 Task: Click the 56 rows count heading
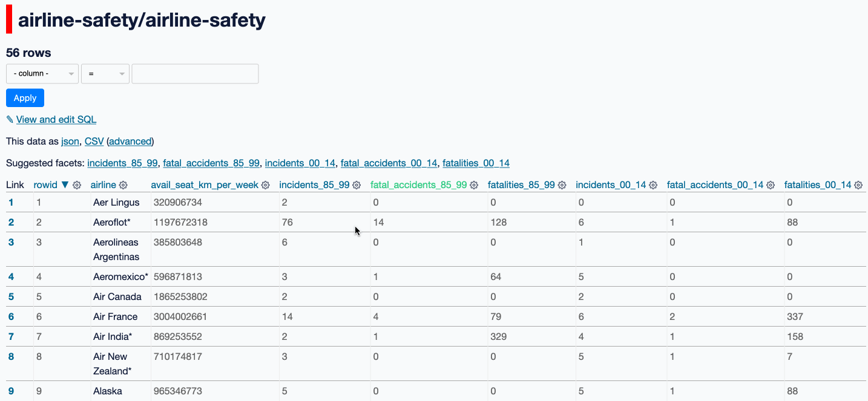tap(28, 53)
